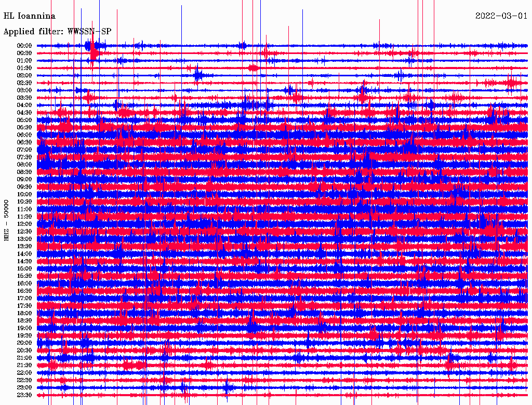Select the 09:30 time row label
This screenshot has width=532, height=405.
click(24, 187)
